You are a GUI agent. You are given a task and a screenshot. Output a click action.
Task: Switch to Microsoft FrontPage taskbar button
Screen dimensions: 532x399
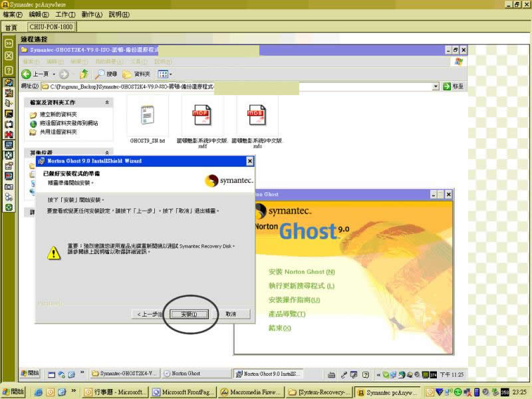coord(184,392)
